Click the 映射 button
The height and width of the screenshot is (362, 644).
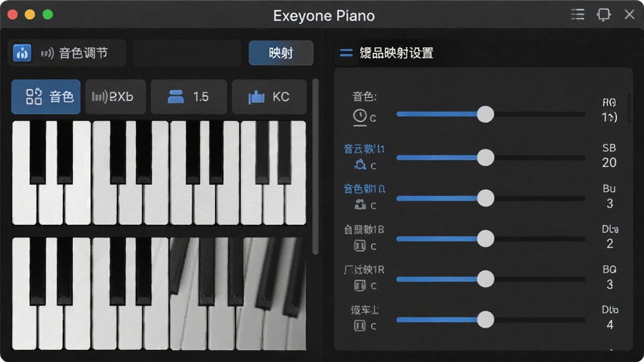(281, 53)
